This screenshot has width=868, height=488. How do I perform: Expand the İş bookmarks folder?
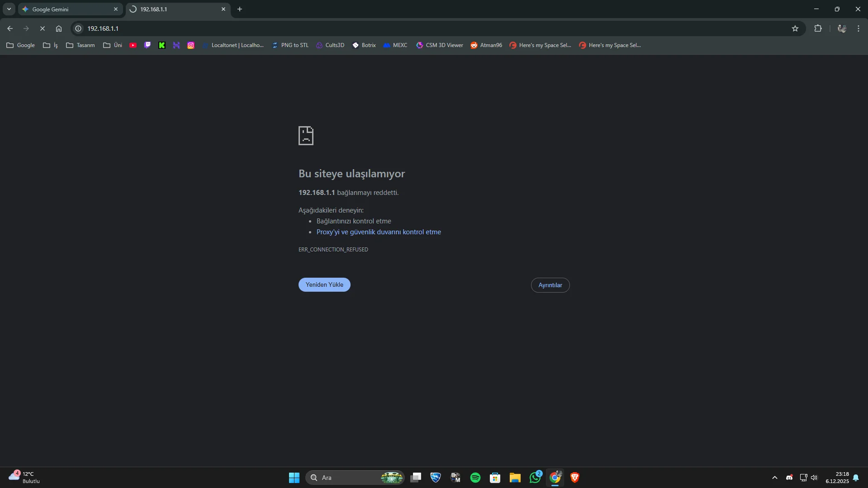pos(50,45)
